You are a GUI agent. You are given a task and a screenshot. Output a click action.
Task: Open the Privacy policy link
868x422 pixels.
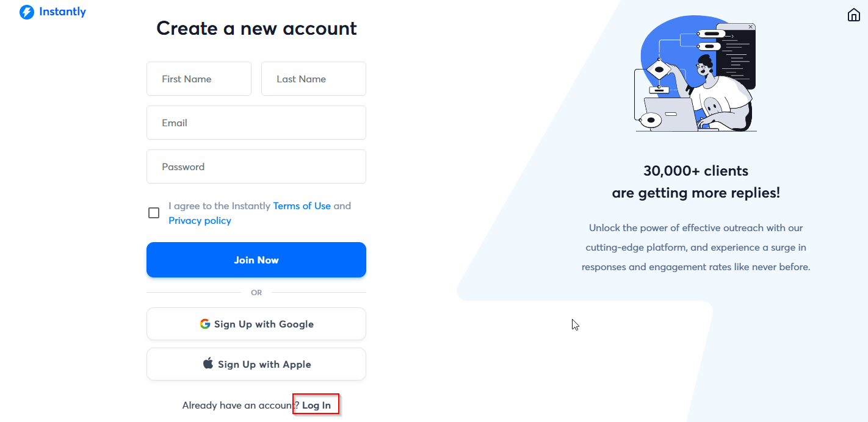pos(200,221)
